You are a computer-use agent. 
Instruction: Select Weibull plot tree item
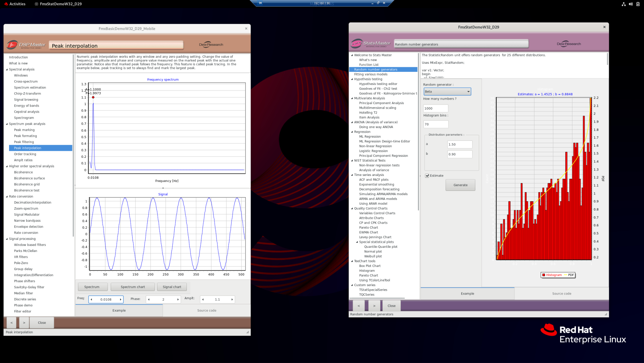pos(373,256)
